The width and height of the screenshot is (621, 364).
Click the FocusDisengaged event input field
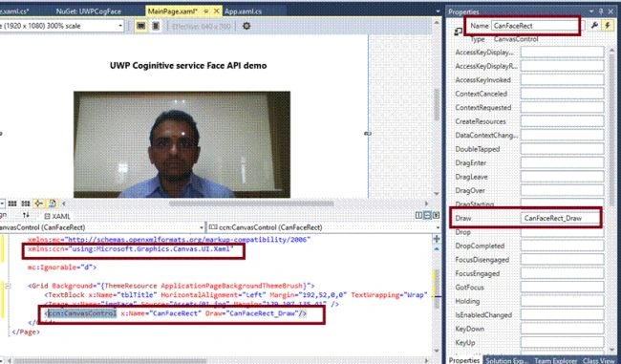click(562, 260)
